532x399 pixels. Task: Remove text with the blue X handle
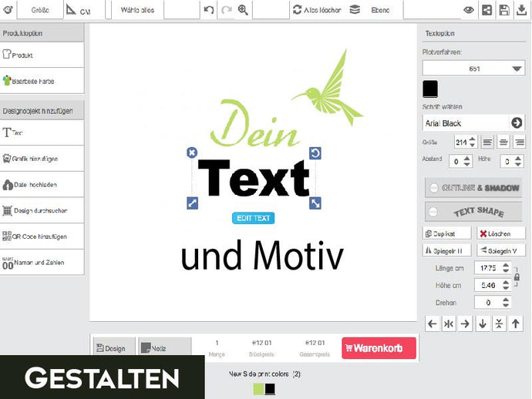[192, 153]
